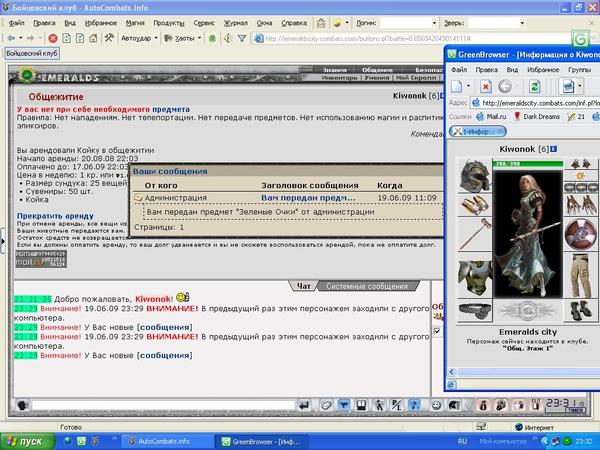Click the RU language indicator in taskbar
The image size is (600, 450).
(x=462, y=441)
